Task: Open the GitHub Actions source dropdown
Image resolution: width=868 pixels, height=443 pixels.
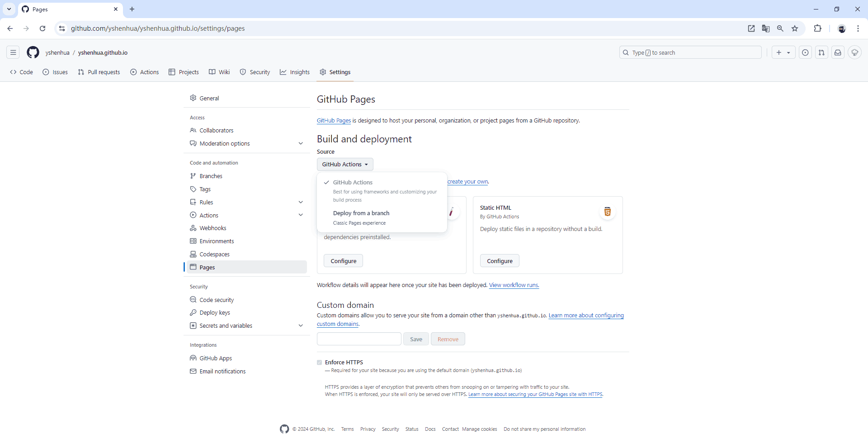Action: (x=345, y=165)
